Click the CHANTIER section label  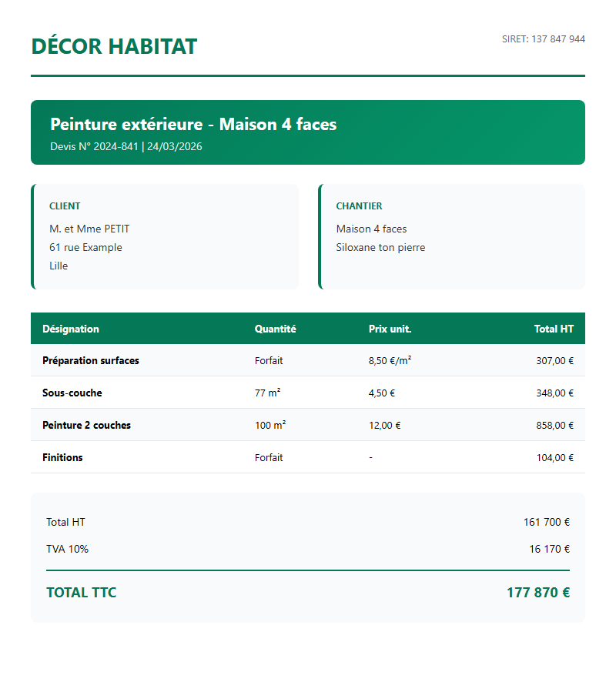(359, 206)
